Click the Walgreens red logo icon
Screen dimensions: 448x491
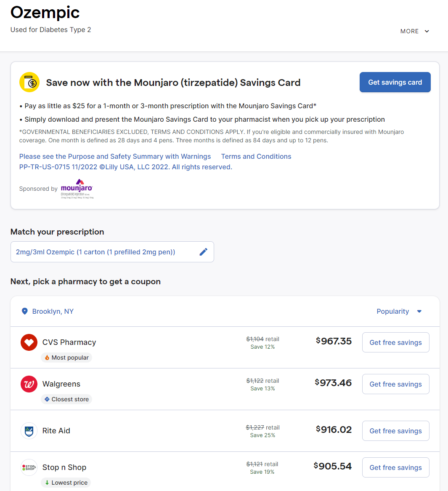(x=29, y=384)
